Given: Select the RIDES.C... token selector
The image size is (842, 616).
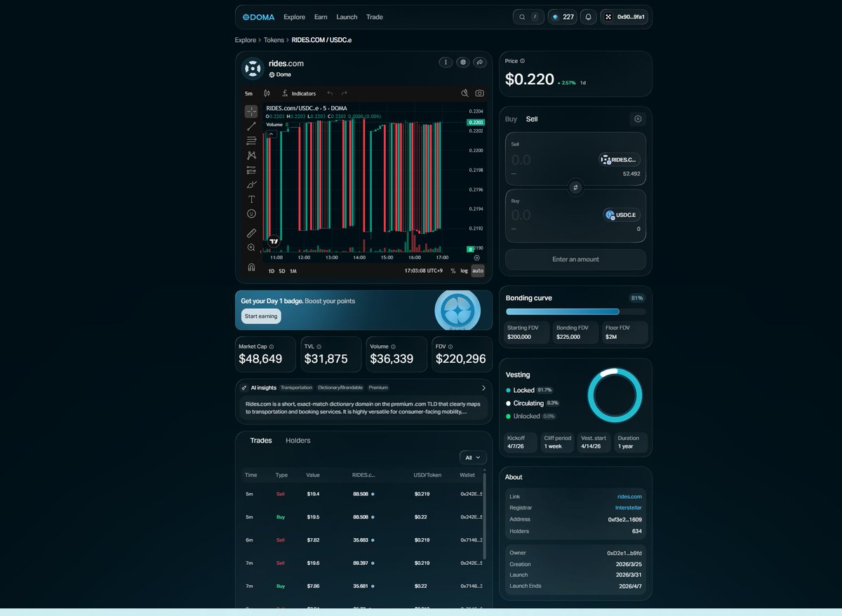Looking at the screenshot, I should click(620, 160).
